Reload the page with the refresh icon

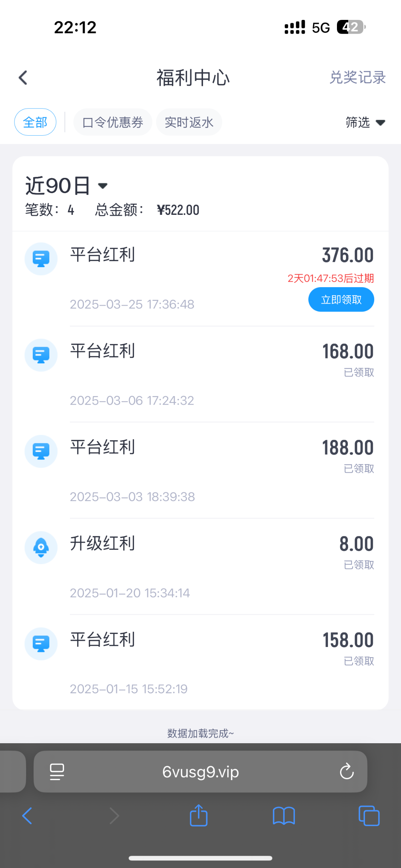[346, 772]
